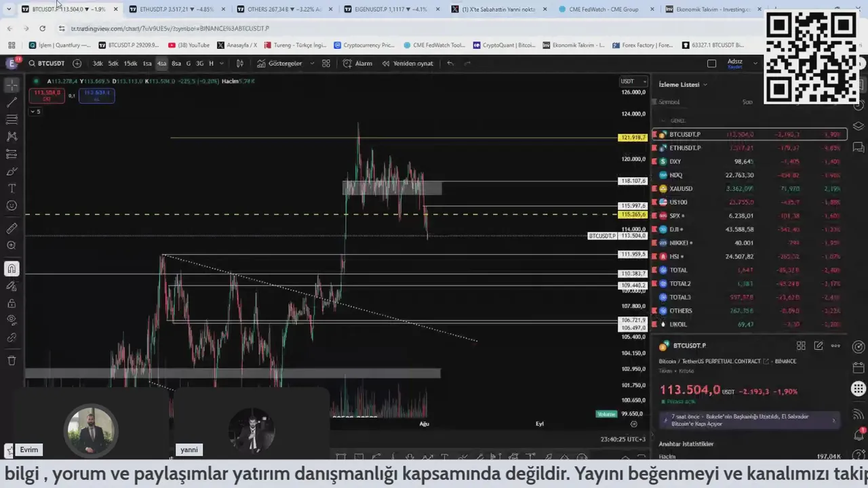868x488 pixels.
Task: Open the news headline about Bukele
Action: coord(749,420)
